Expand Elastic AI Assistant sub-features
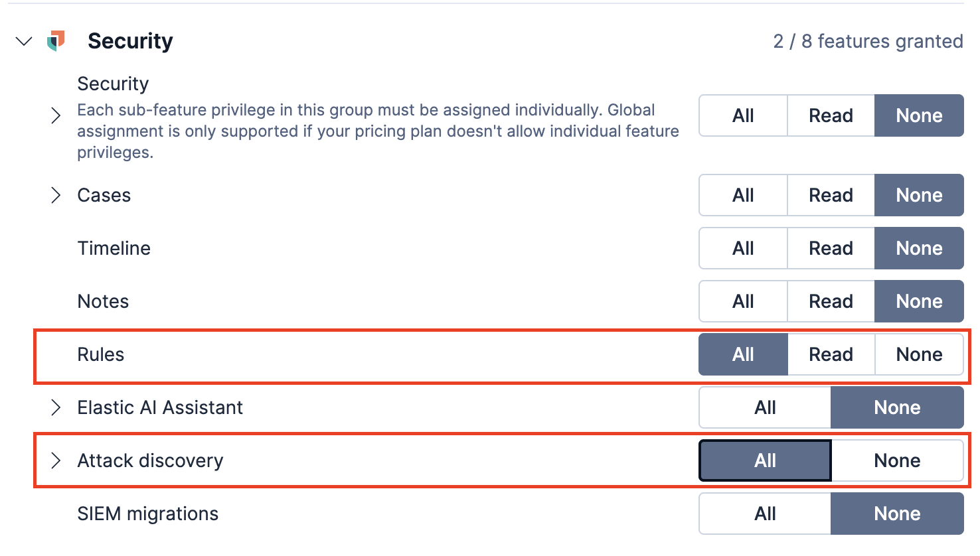 click(56, 407)
